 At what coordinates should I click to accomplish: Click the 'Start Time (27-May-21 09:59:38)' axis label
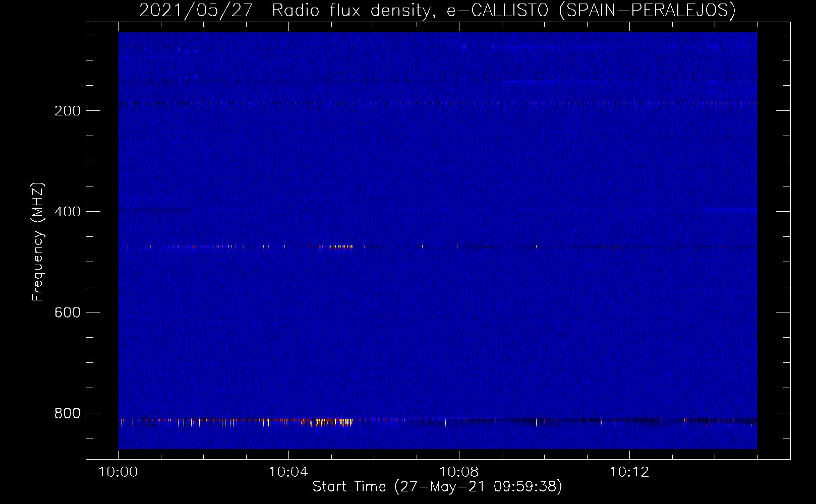[437, 487]
